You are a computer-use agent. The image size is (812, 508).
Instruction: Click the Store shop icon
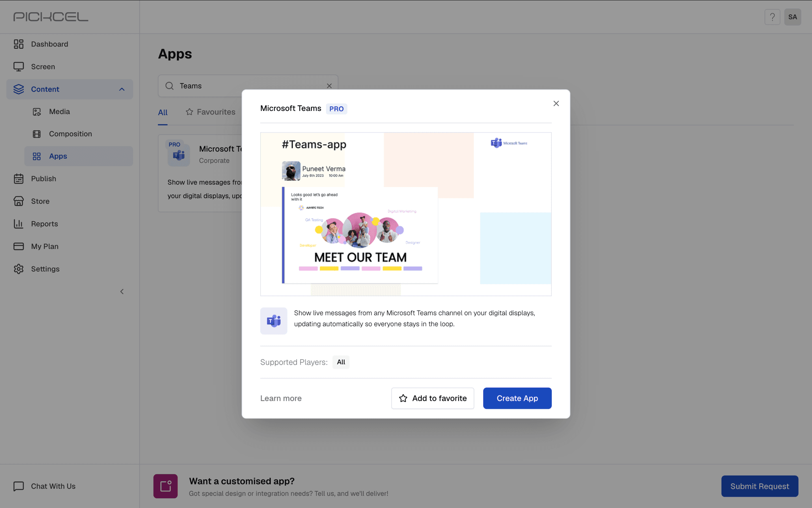point(19,201)
